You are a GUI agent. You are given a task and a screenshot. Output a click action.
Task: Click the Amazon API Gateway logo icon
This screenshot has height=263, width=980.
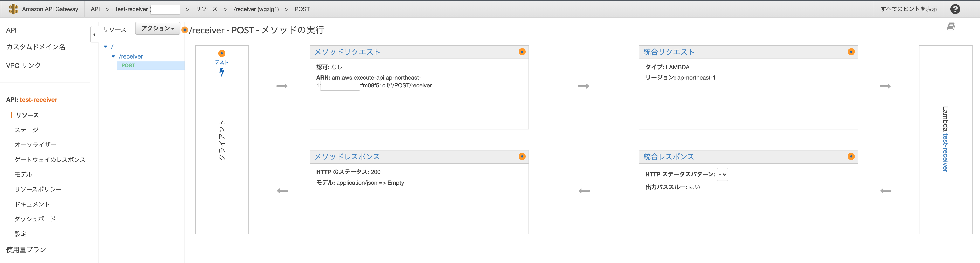[x=13, y=9]
